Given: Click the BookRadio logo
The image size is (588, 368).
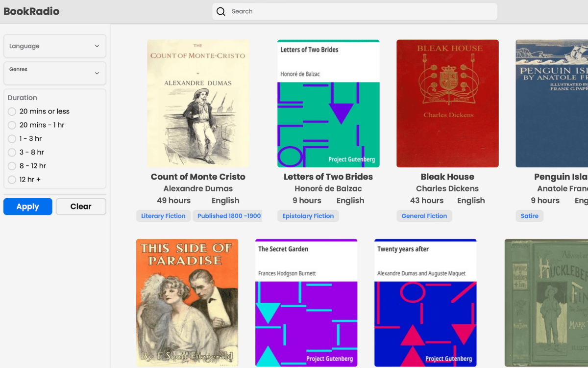Looking at the screenshot, I should [31, 11].
